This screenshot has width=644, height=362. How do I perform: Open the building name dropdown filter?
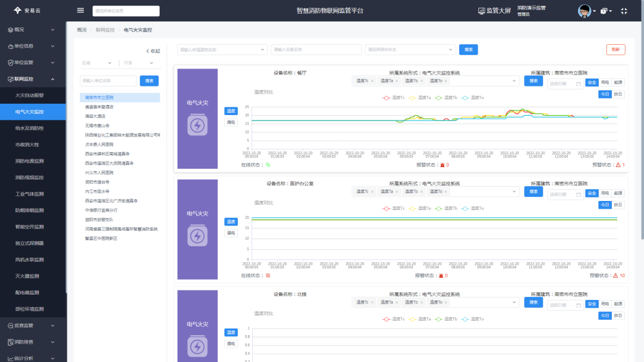[x=222, y=49]
